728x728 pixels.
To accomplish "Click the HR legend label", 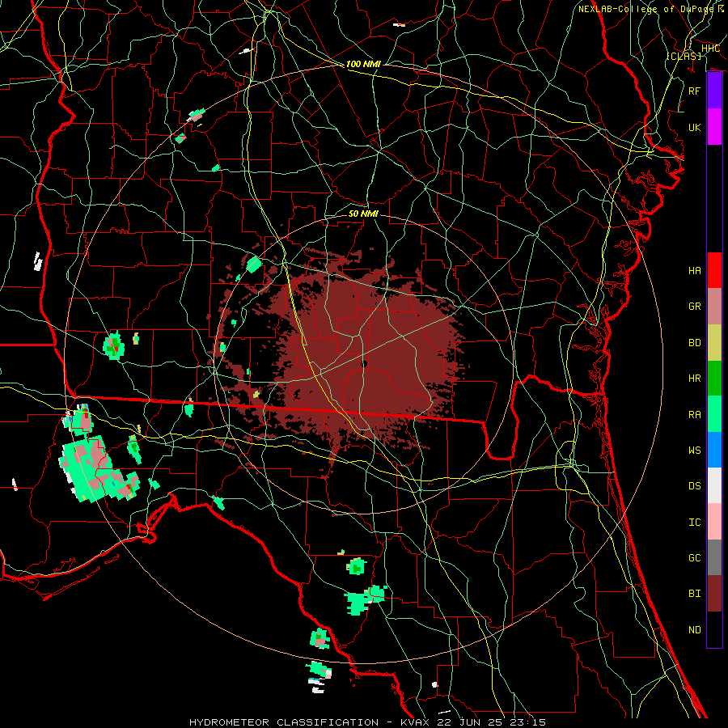I will coord(695,379).
